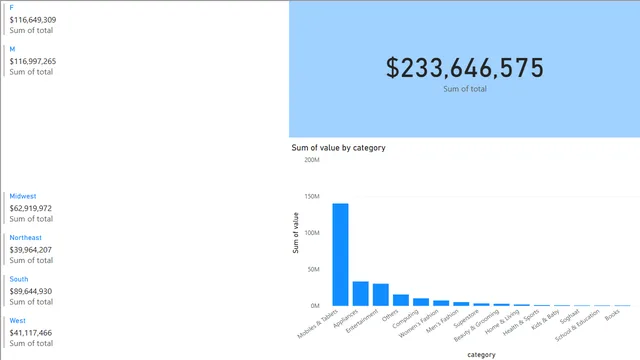Select the Women's Fashion bar

(x=441, y=303)
